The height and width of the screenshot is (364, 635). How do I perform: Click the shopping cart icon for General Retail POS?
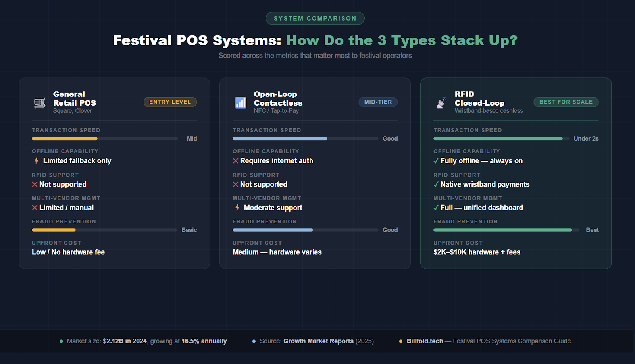(x=39, y=102)
